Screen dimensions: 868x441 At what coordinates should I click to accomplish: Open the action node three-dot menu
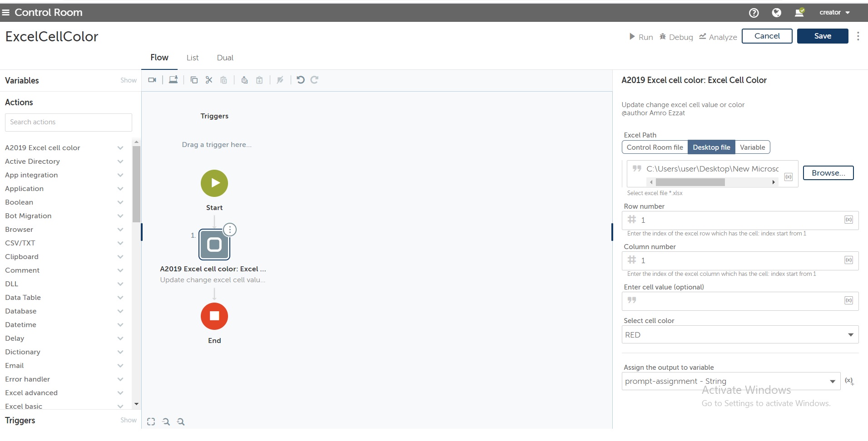230,230
